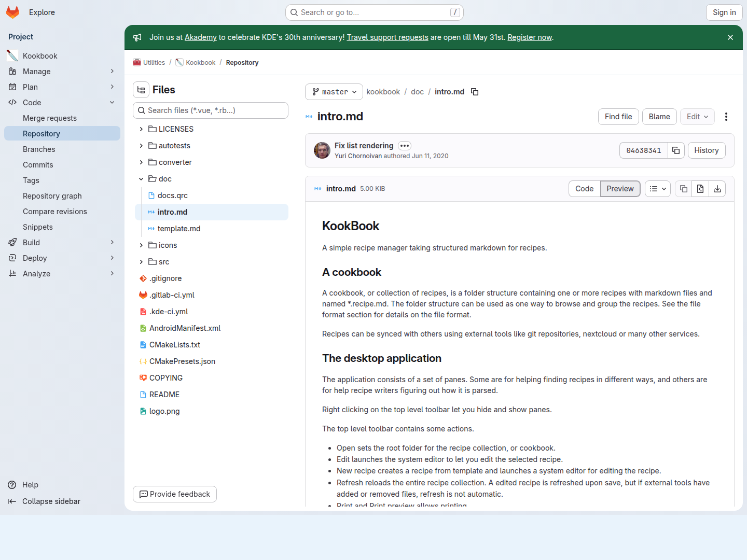Viewport: 747px width, 560px height.
Task: Open the file actions kebab menu
Action: (726, 117)
